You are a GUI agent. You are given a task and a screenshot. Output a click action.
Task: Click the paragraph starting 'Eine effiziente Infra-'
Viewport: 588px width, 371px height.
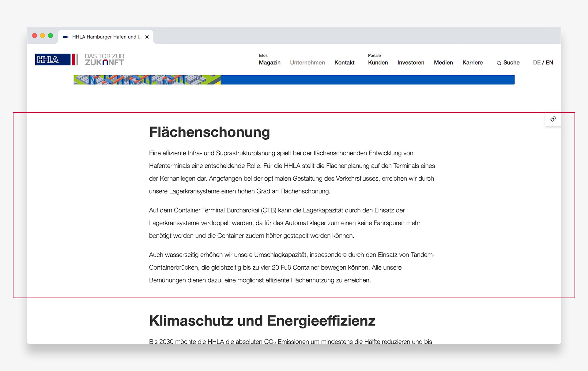(292, 172)
